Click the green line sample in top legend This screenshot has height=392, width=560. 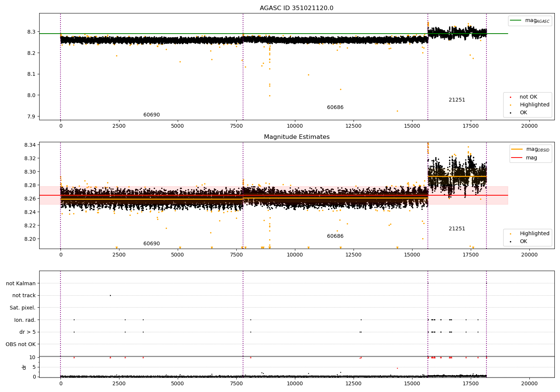[516, 21]
